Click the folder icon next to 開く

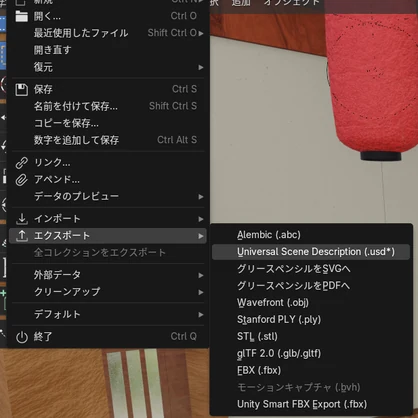click(22, 16)
